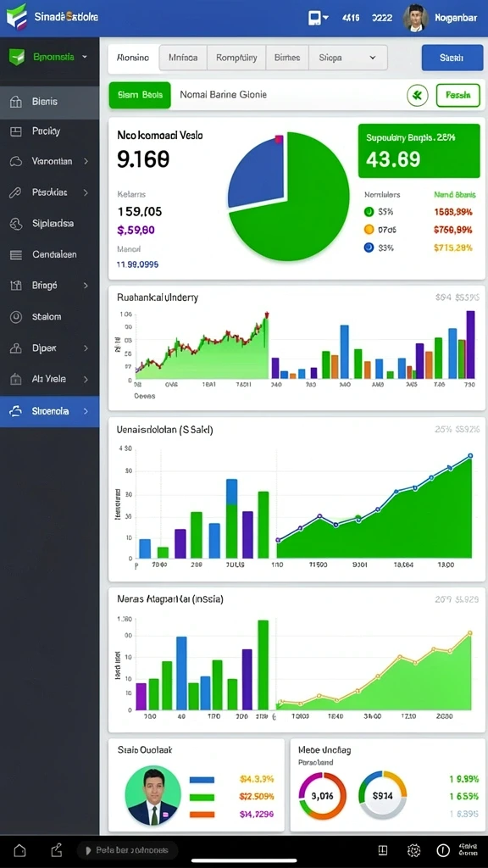
Task: Expand the Vanontian sidebar chevron
Action: coord(86,162)
